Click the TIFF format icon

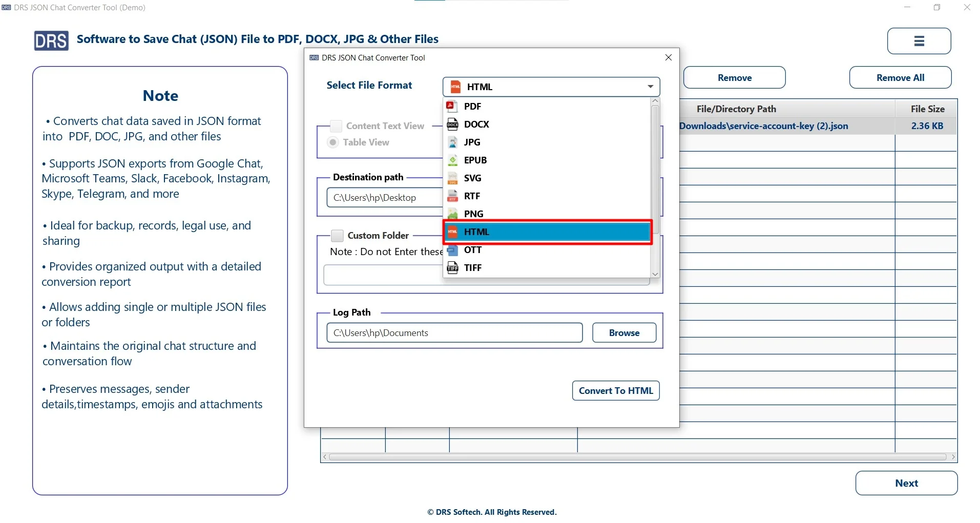pos(452,267)
